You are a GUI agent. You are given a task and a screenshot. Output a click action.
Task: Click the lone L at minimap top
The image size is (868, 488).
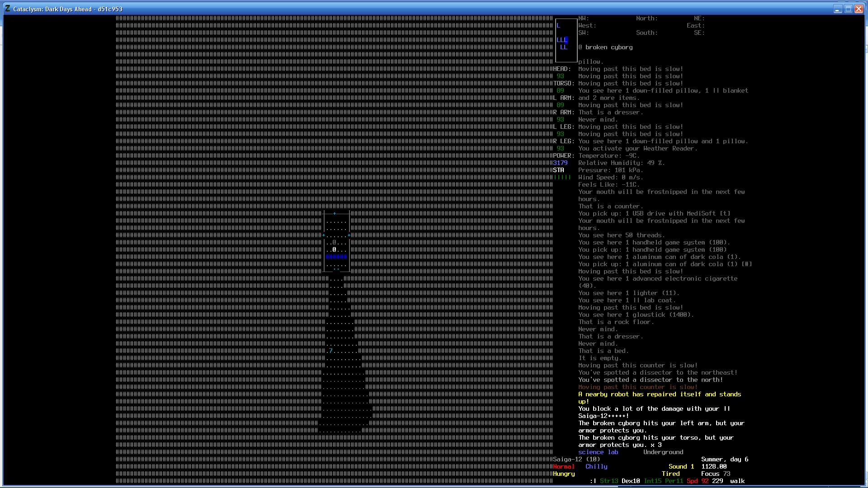point(558,25)
